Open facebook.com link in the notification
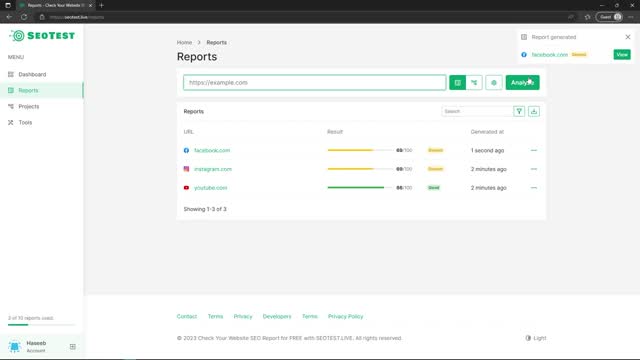The height and width of the screenshot is (360, 640). click(549, 55)
